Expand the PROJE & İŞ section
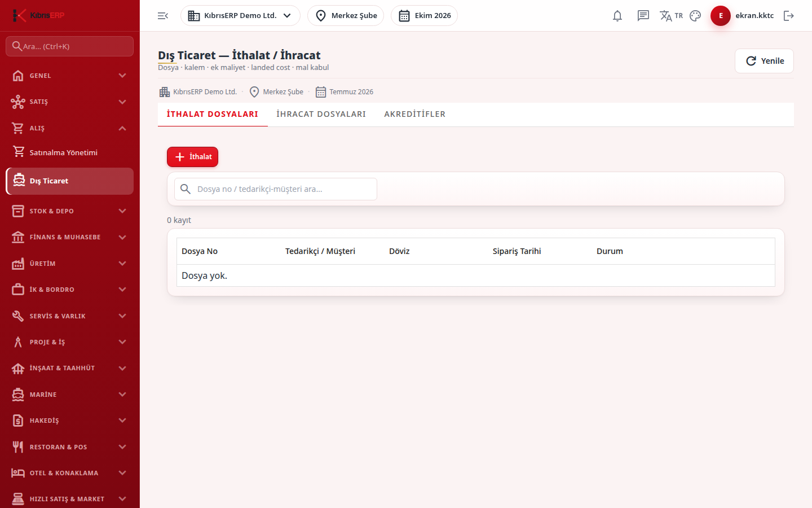 tap(69, 342)
